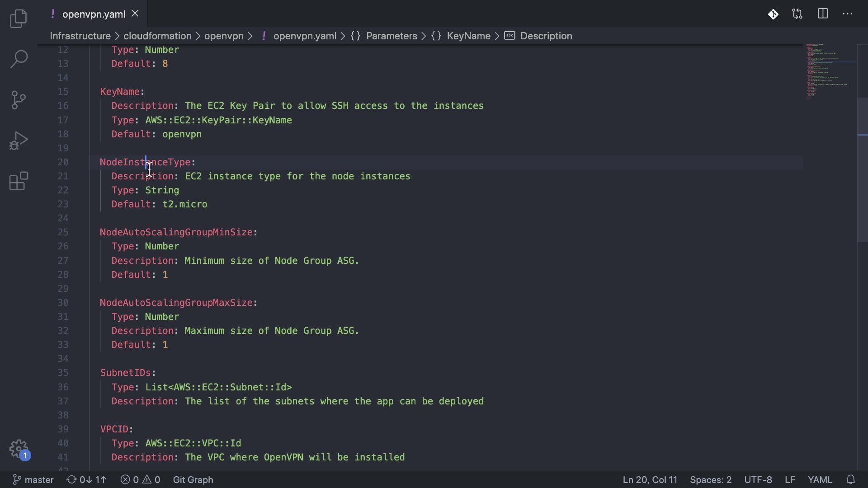The width and height of the screenshot is (868, 488).
Task: Open Git Graph from status bar
Action: click(193, 479)
